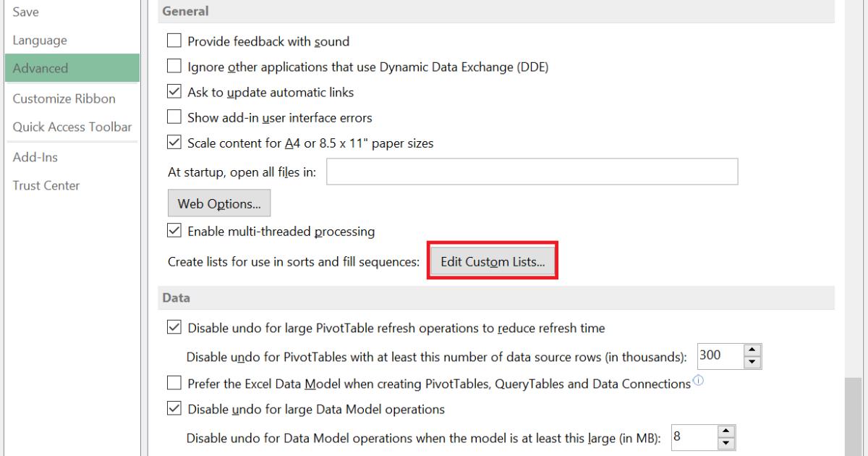Image resolution: width=868 pixels, height=456 pixels.
Task: Go to the Trust Center section
Action: (46, 185)
